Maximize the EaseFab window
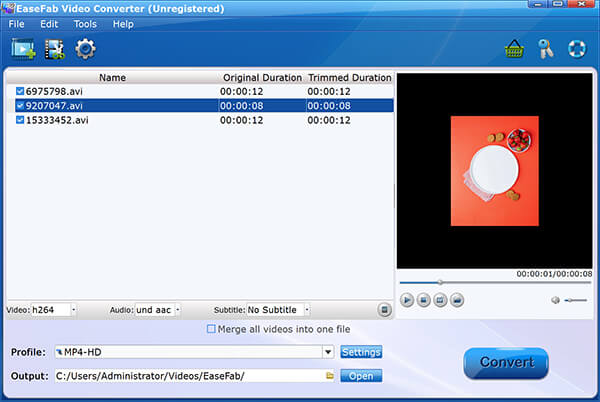Screen dimensions: 600x402 [558, 4]
